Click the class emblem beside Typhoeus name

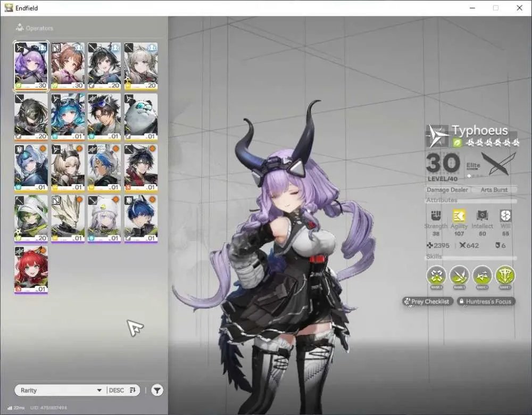point(437,136)
